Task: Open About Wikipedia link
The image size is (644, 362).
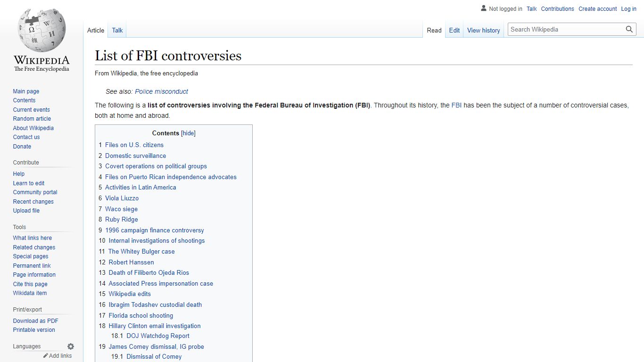Action: 33,128
